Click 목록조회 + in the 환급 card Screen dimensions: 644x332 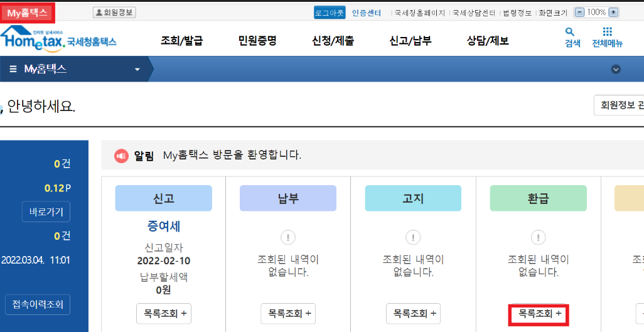[x=539, y=314]
